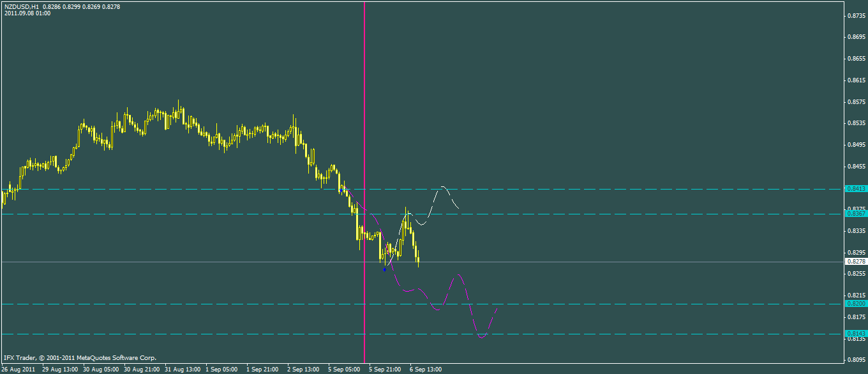This screenshot has width=868, height=374.
Task: Click the 0.8575 price scale value
Action: (x=855, y=101)
